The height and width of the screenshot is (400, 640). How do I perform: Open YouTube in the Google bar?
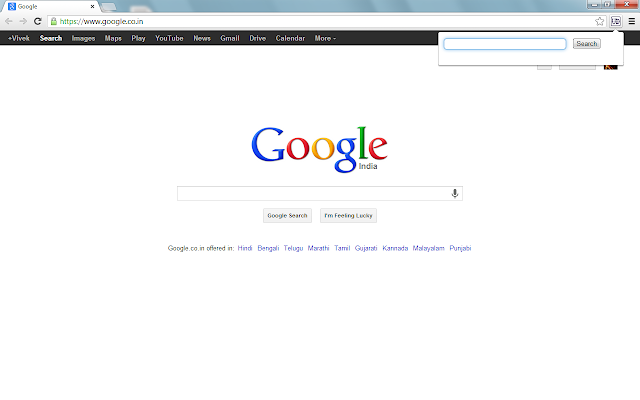click(169, 38)
